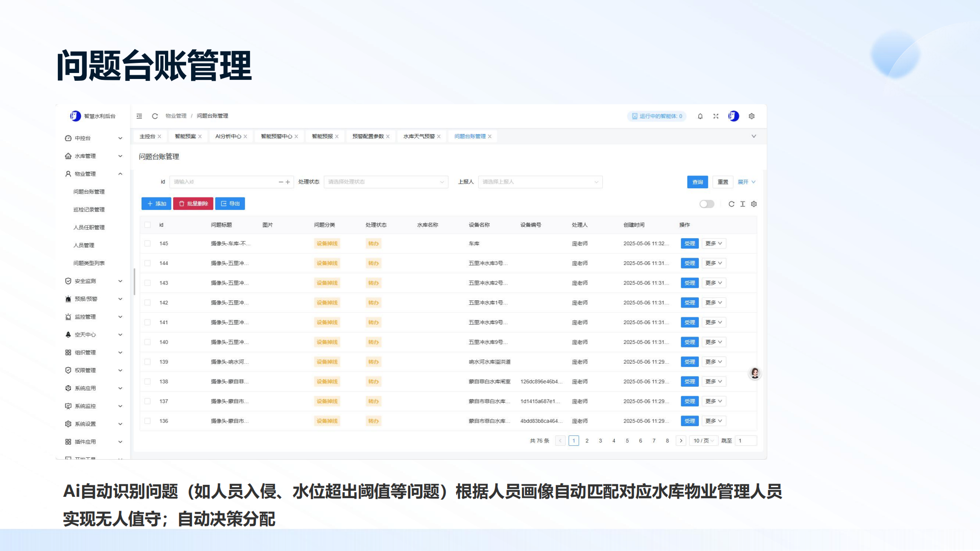Open 巡检记录管理 in sidebar
Viewport: 980px width, 551px height.
(x=89, y=209)
